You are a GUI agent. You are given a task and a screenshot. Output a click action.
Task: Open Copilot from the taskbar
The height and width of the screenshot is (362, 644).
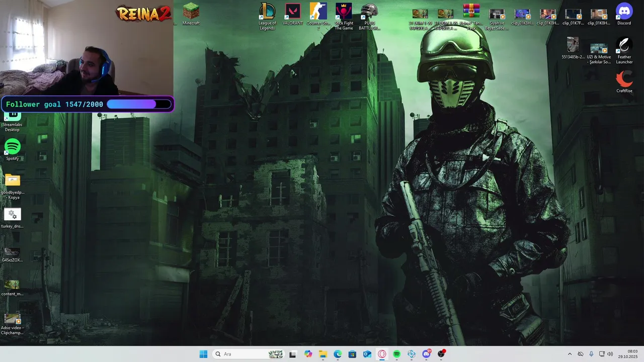tap(308, 354)
